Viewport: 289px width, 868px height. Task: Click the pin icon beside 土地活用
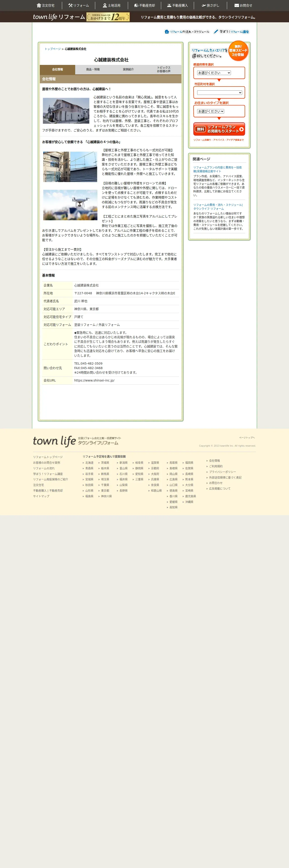point(105,5)
